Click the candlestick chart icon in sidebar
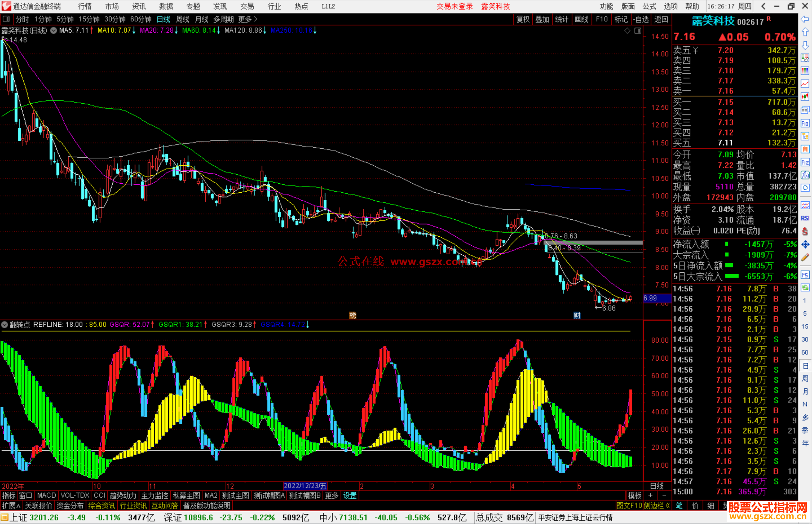 click(x=805, y=97)
